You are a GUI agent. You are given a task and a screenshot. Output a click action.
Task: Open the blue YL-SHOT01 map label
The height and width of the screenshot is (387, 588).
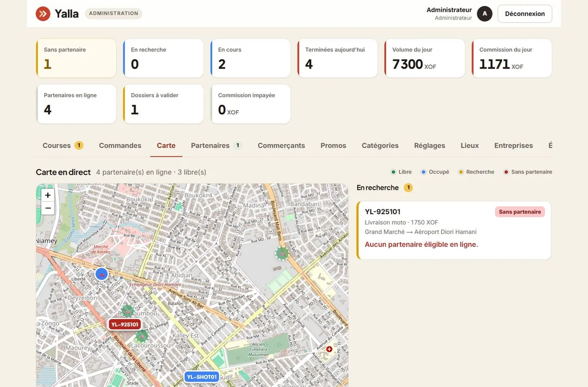(202, 377)
